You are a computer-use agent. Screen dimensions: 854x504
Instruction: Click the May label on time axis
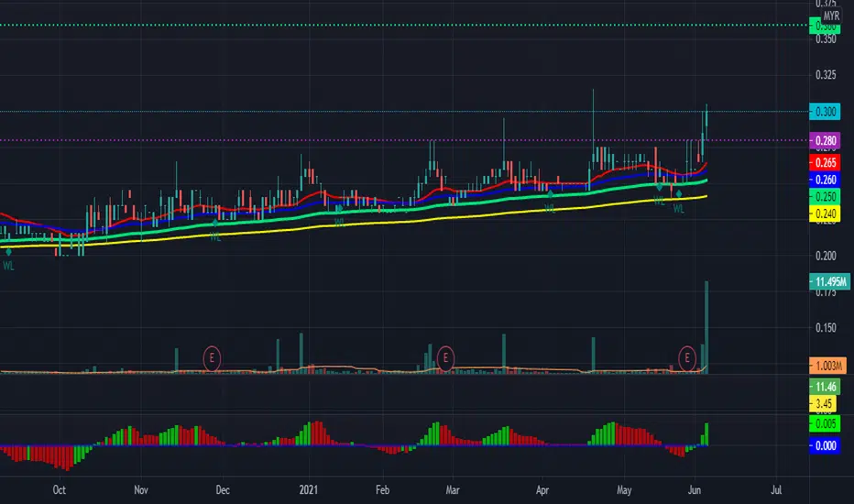point(624,490)
